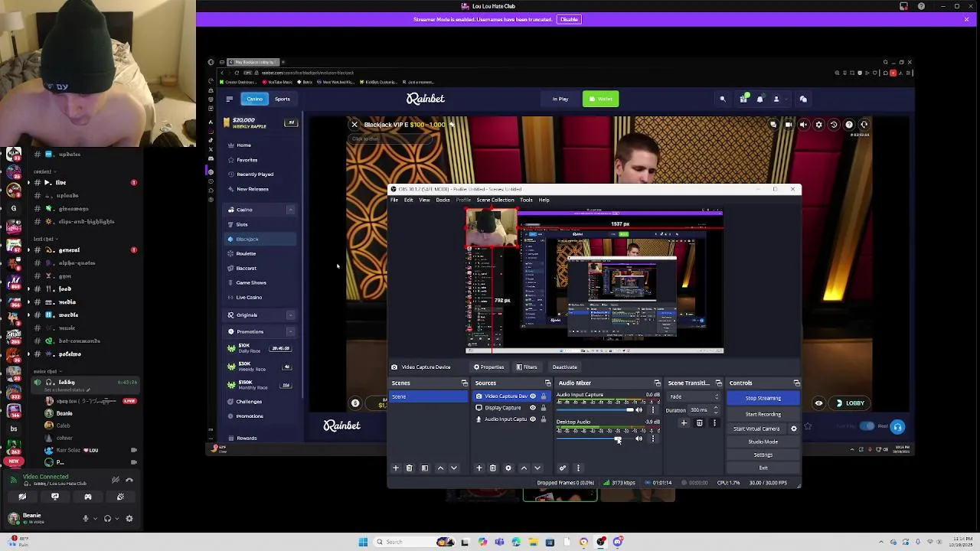Switch to Casino tab on Rainbet

[x=254, y=99]
